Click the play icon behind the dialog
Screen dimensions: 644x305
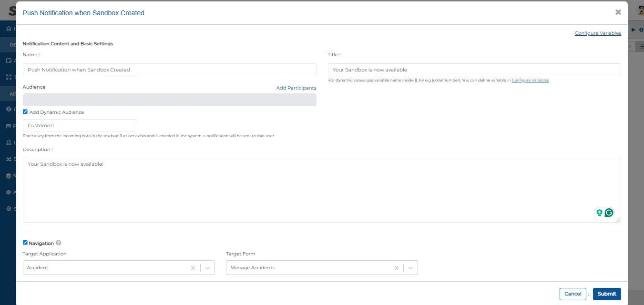coord(634,30)
